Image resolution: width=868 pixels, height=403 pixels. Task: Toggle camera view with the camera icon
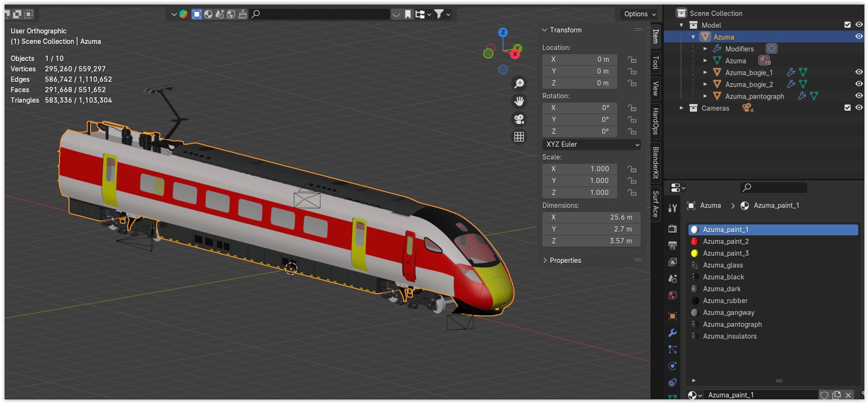tap(519, 119)
